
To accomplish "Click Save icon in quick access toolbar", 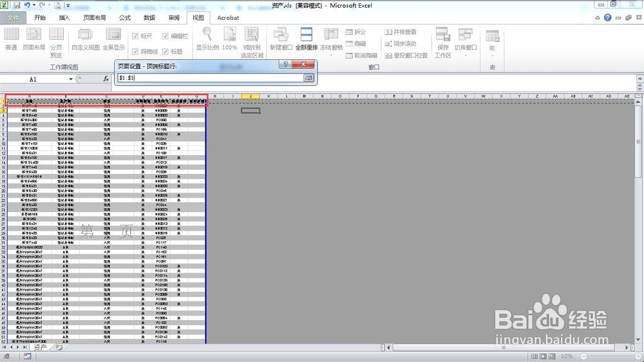I will click(x=17, y=5).
